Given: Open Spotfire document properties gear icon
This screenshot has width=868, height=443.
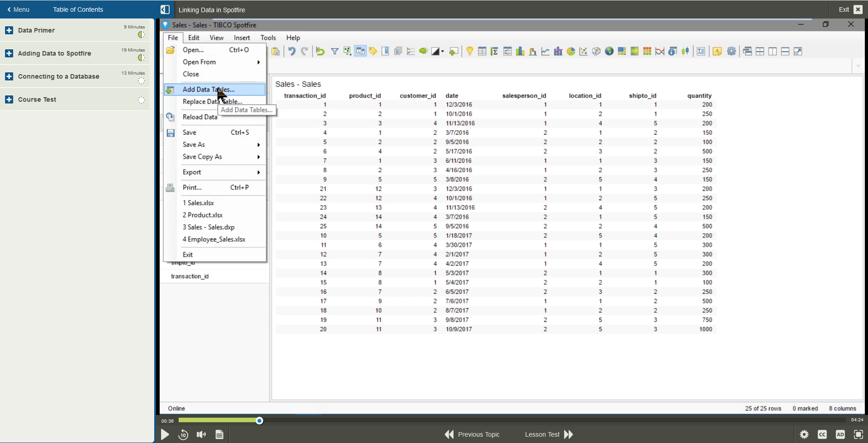Looking at the screenshot, I should [x=731, y=51].
